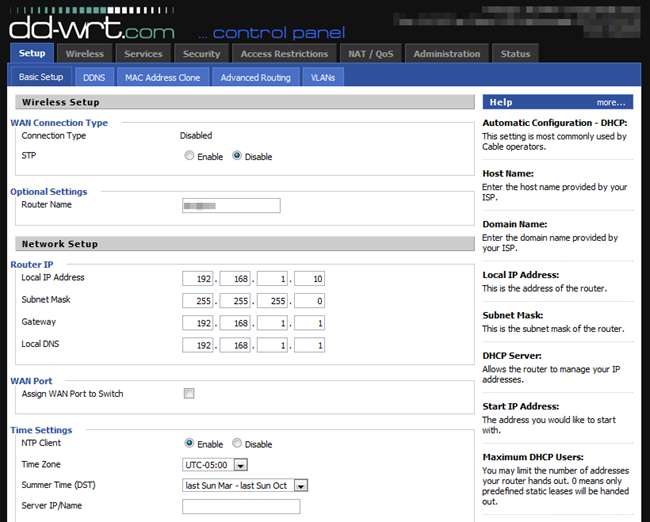The image size is (650, 522).
Task: Switch to Advanced Routing sub-tab
Action: (255, 77)
